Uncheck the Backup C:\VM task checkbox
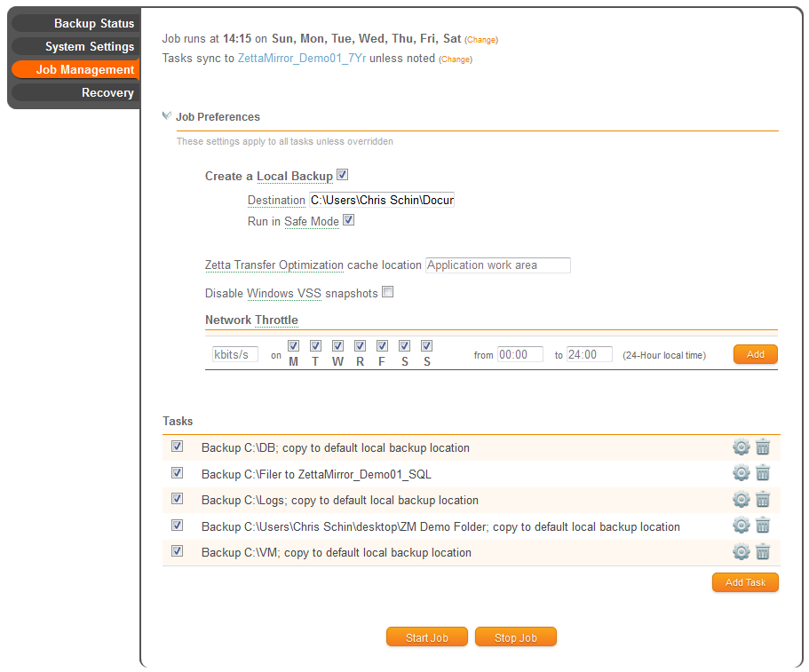Screen dimensions: 809x672 click(x=177, y=550)
